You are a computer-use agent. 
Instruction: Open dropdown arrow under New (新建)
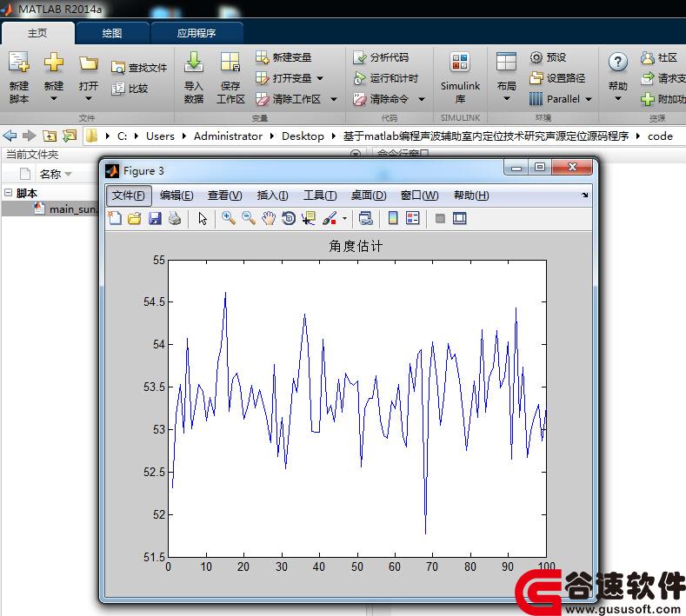[54, 99]
